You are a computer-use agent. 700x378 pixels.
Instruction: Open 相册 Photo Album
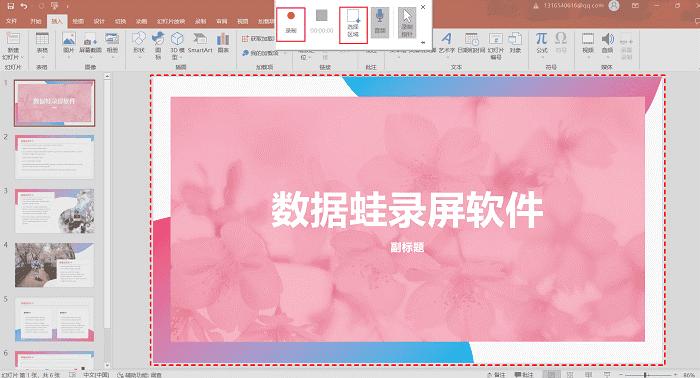pos(112,45)
